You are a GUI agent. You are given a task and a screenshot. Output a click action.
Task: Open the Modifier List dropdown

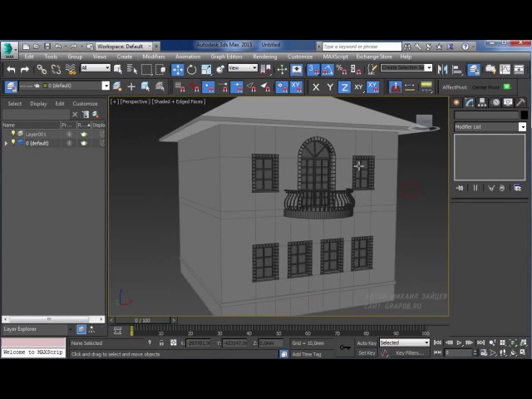tap(490, 126)
